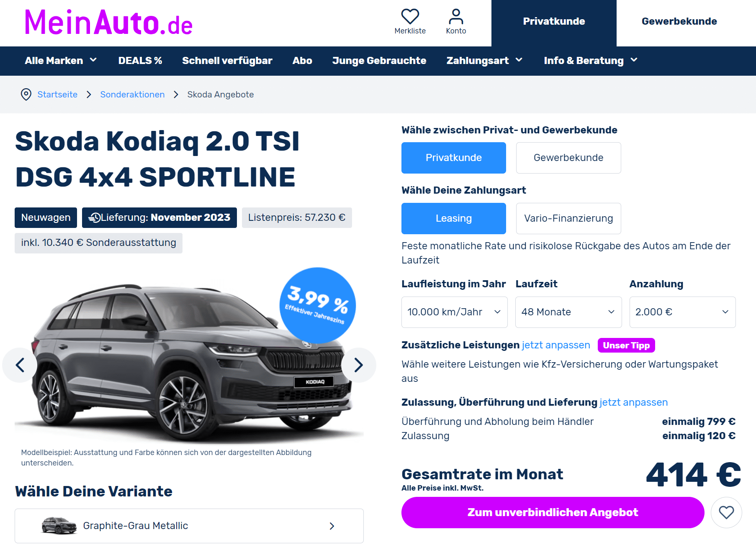Click jetzt anpassen next to Zusätzliche Leistungen
Viewport: 756px width, 555px height.
coord(556,345)
